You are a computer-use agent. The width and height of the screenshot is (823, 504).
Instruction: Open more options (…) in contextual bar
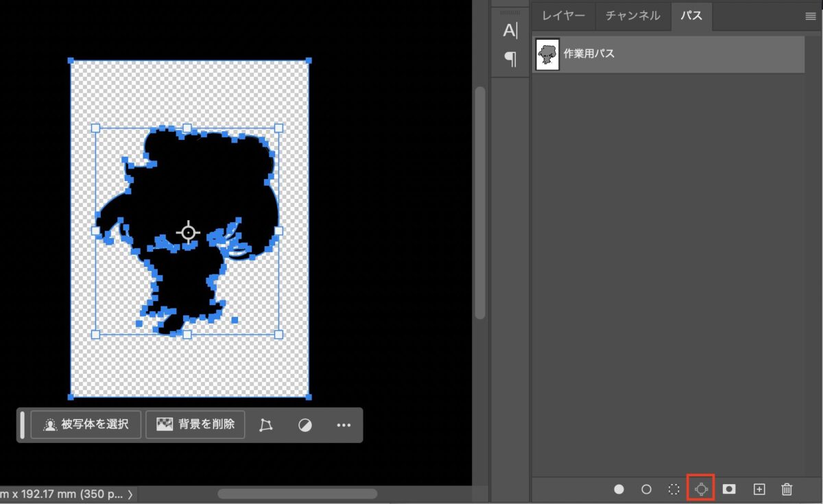point(344,425)
